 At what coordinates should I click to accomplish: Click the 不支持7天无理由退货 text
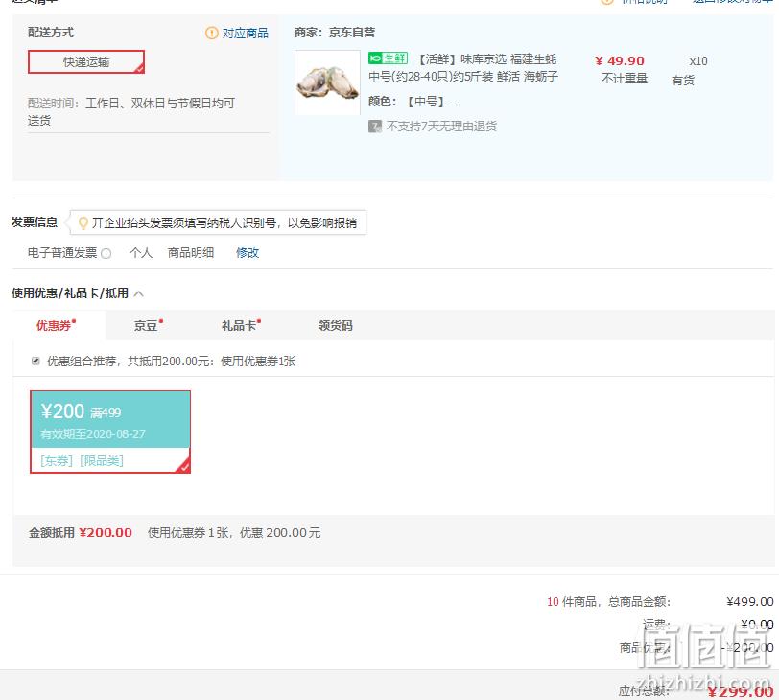[441, 127]
